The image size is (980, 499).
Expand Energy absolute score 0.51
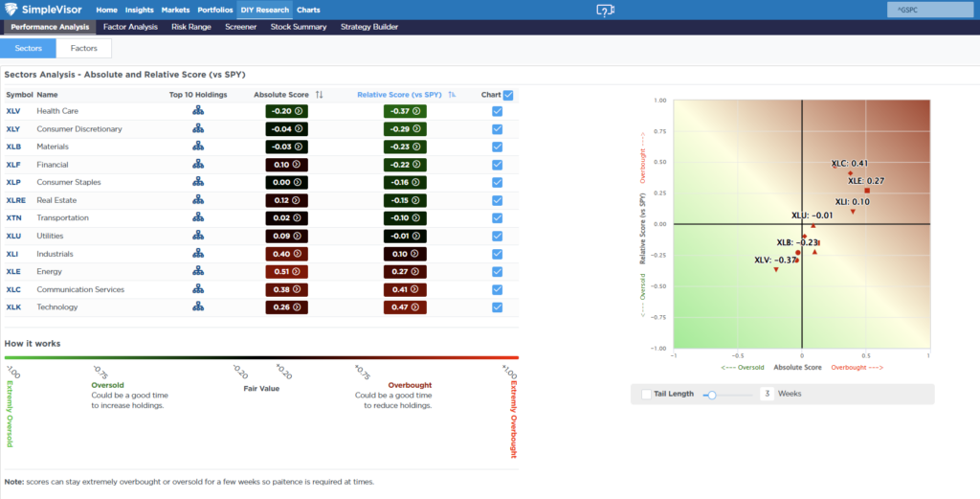pyautogui.click(x=286, y=271)
